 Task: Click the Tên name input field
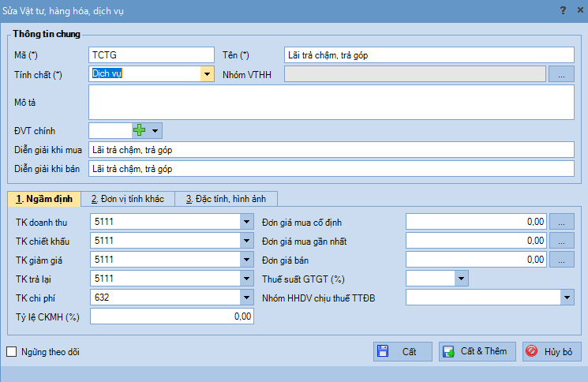tap(429, 54)
